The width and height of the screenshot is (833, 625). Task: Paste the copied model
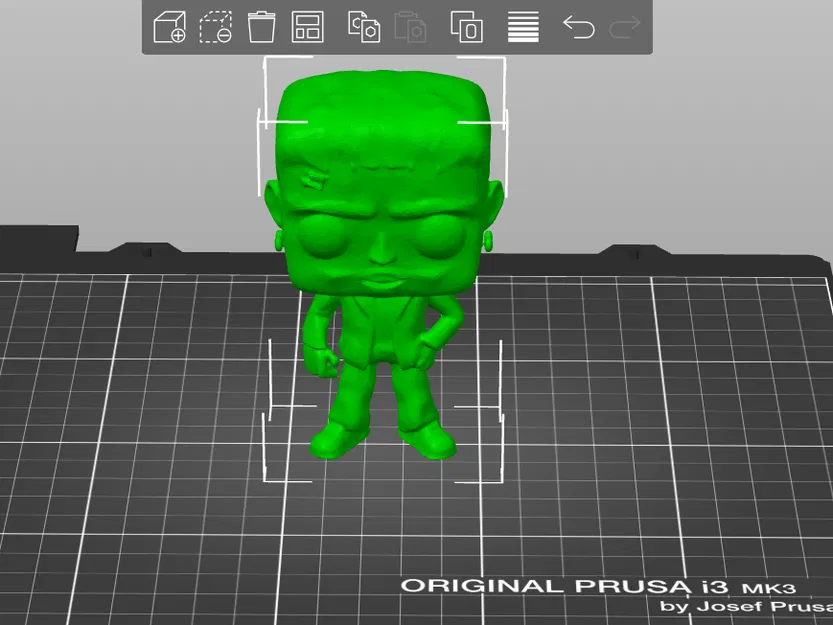coord(412,28)
